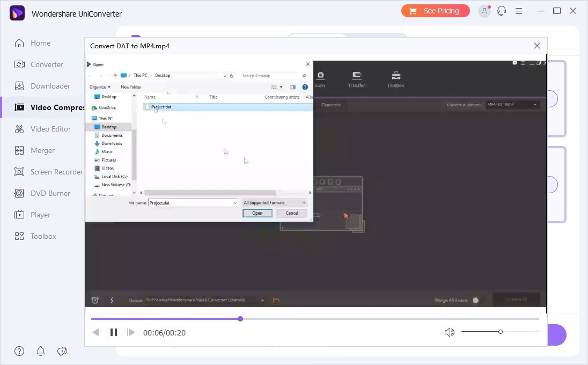Click the Title column header
The height and width of the screenshot is (365, 588).
(214, 97)
